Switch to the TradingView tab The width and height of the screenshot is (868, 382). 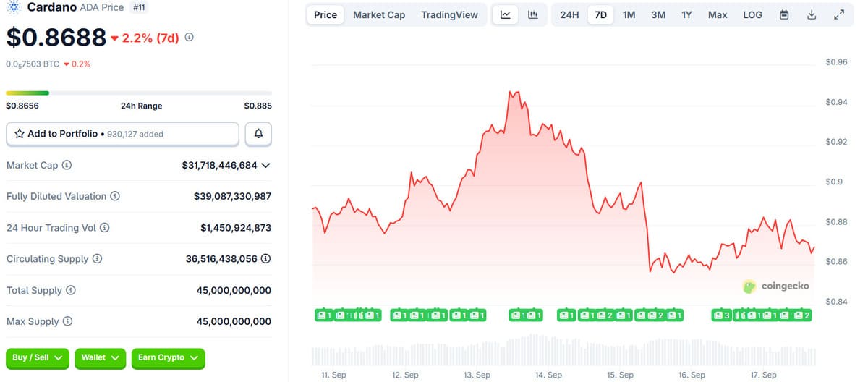pyautogui.click(x=449, y=14)
